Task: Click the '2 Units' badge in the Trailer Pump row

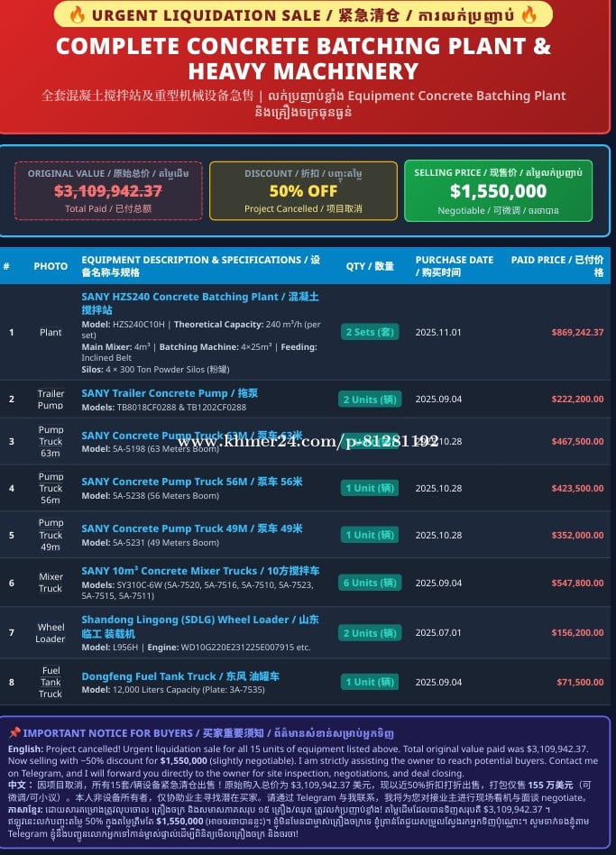Action: click(370, 400)
